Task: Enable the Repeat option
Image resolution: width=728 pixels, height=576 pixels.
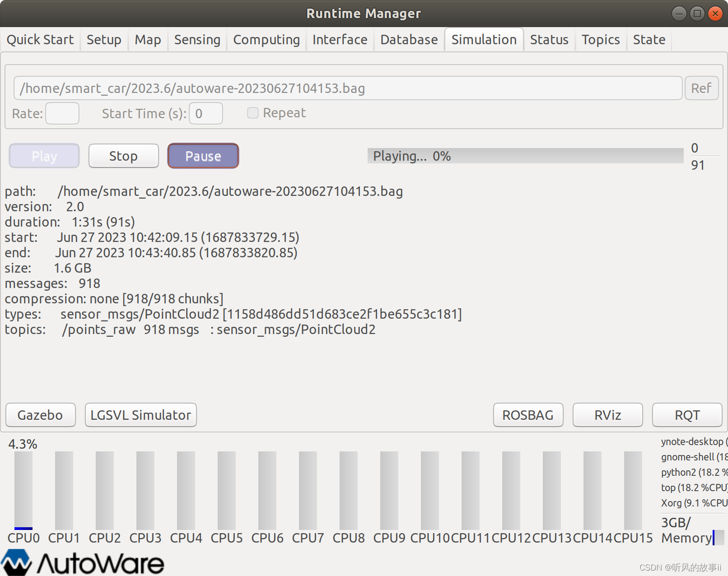Action: tap(253, 113)
